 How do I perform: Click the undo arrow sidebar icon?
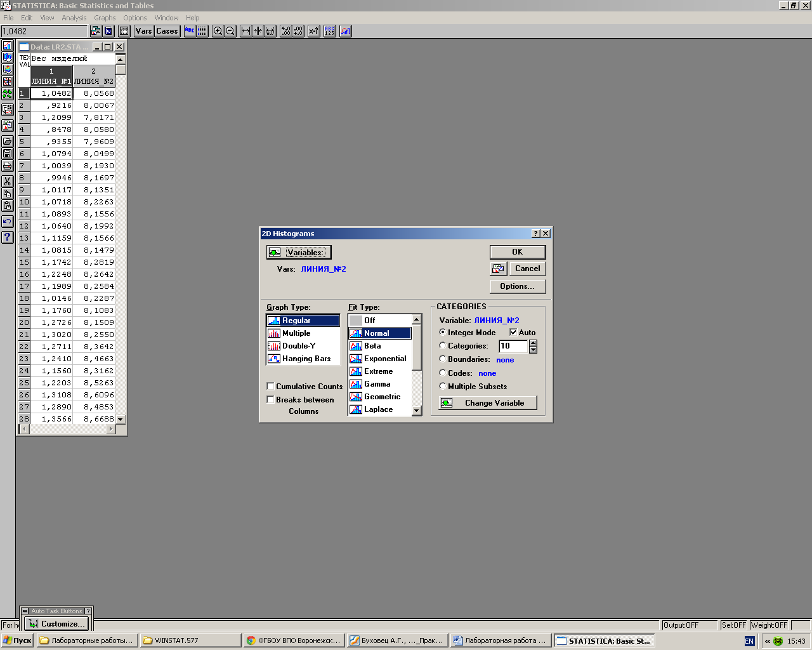(x=8, y=222)
